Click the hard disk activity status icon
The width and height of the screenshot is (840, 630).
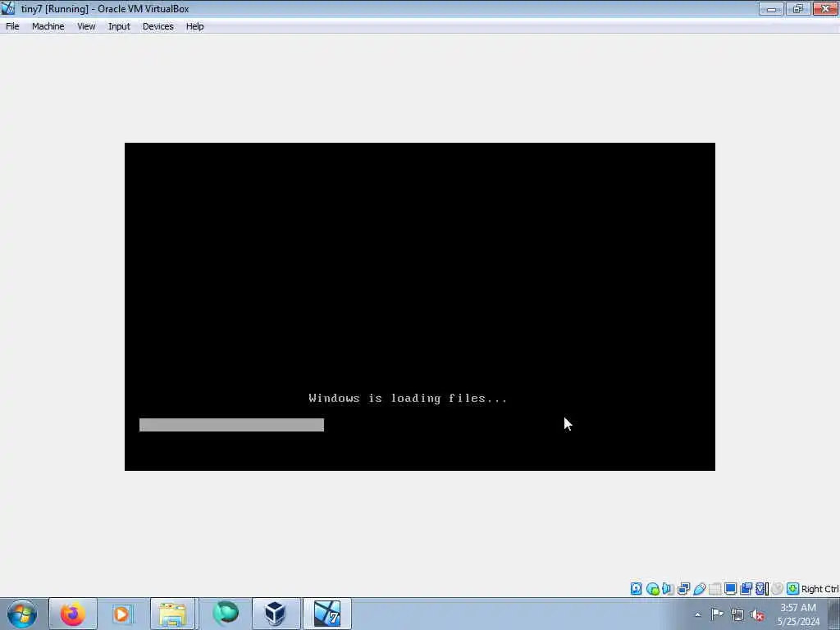point(636,589)
